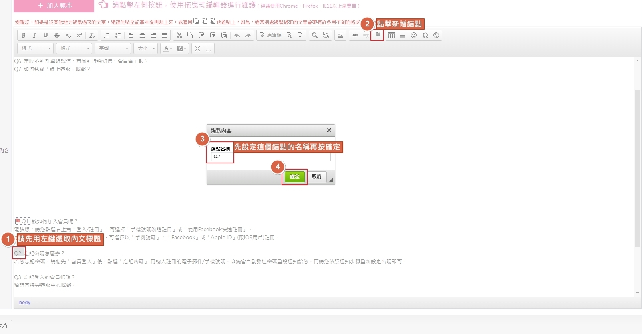The width and height of the screenshot is (644, 335).
Task: Open the 格式 format dropdown
Action: click(x=75, y=48)
